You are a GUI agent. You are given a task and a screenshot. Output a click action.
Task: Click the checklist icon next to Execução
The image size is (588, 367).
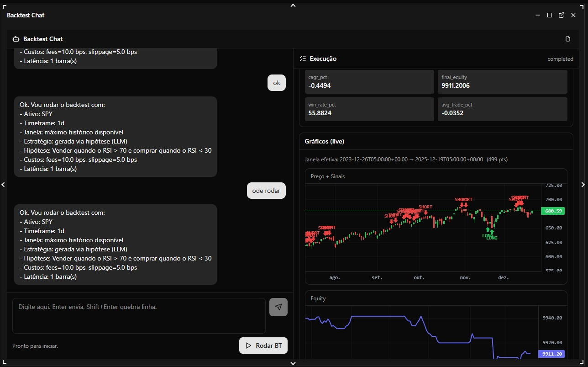click(x=303, y=59)
